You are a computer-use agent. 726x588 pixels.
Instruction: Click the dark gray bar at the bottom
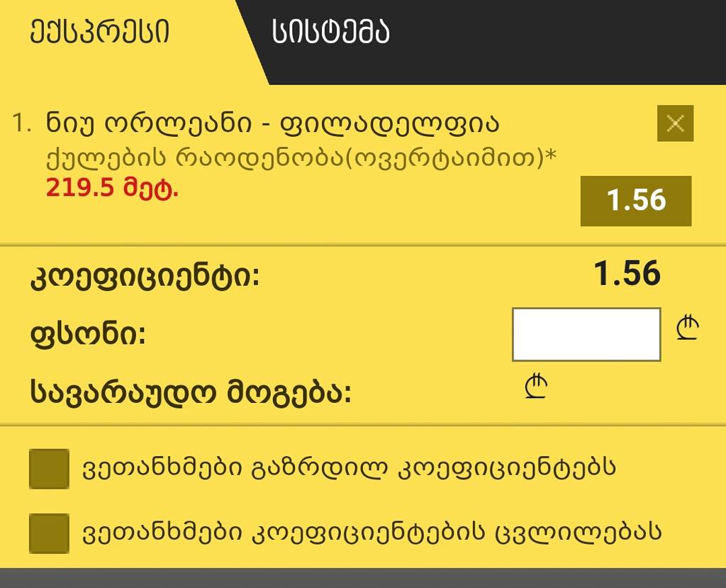[x=363, y=578]
